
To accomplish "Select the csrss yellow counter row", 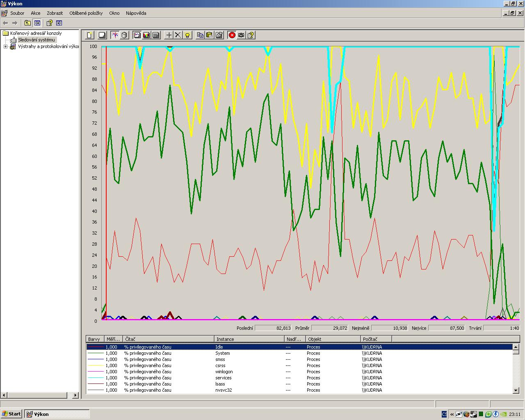I will pos(299,365).
